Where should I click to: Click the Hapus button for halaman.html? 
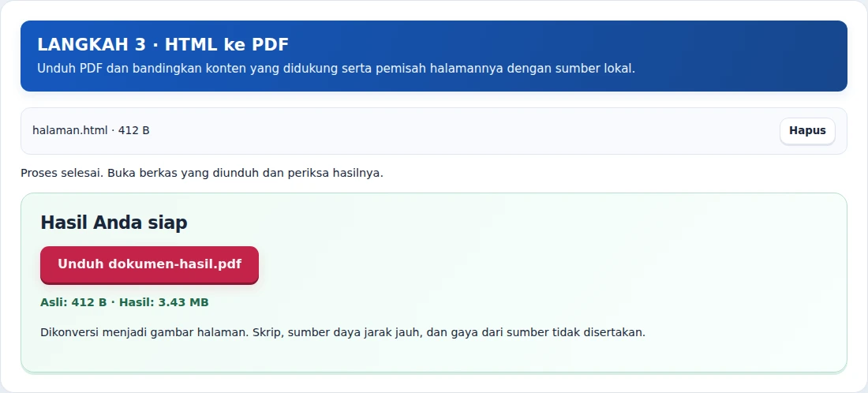point(807,131)
